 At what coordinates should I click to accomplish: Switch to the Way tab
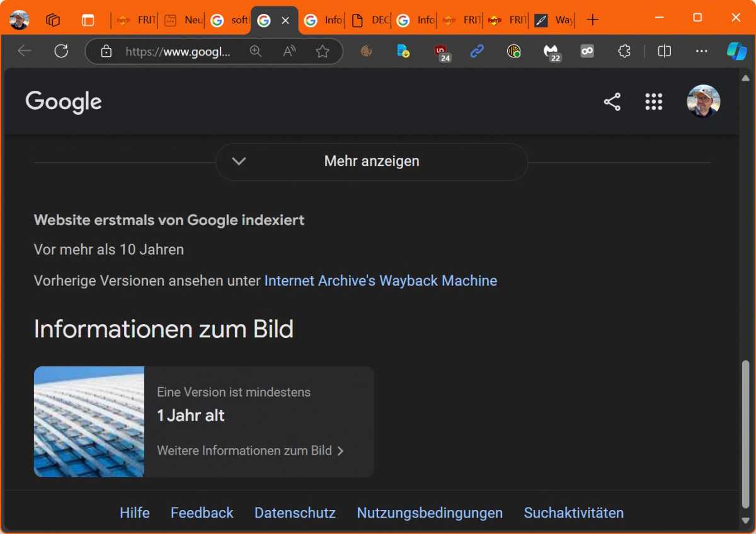(x=553, y=20)
